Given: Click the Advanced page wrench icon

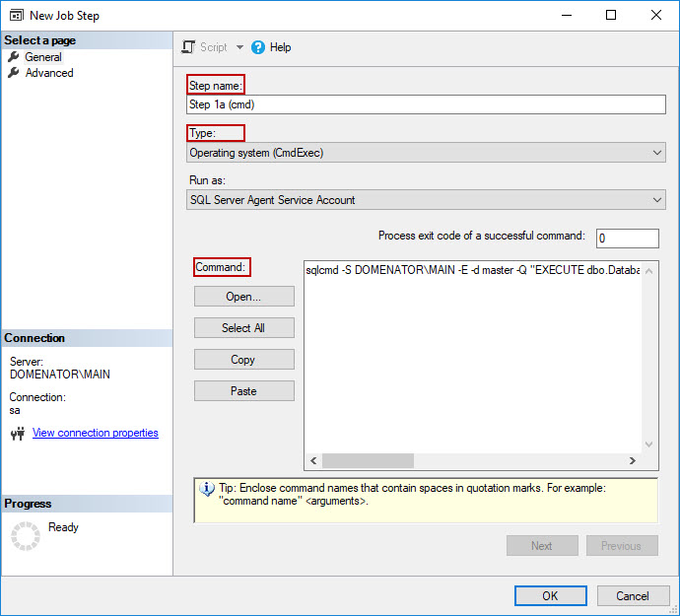Looking at the screenshot, I should click(14, 73).
